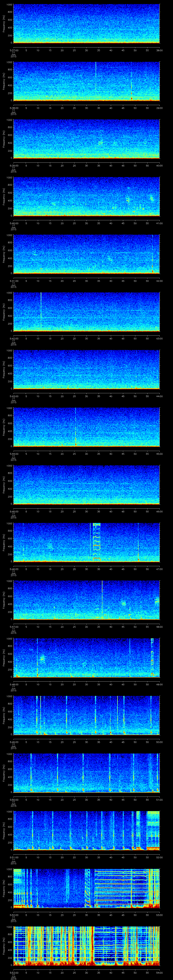Click the 5:53:00 start time label

click(14, 972)
